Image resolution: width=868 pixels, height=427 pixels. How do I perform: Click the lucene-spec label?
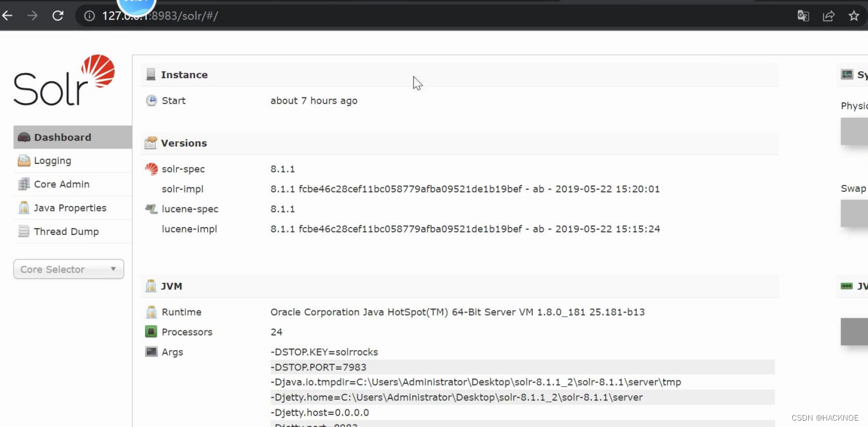(x=190, y=208)
